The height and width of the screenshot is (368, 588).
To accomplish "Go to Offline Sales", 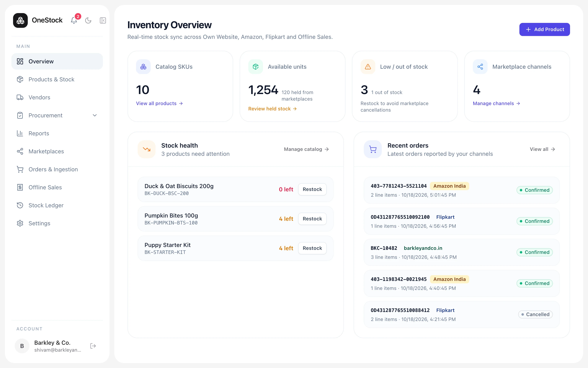I will [x=57, y=187].
